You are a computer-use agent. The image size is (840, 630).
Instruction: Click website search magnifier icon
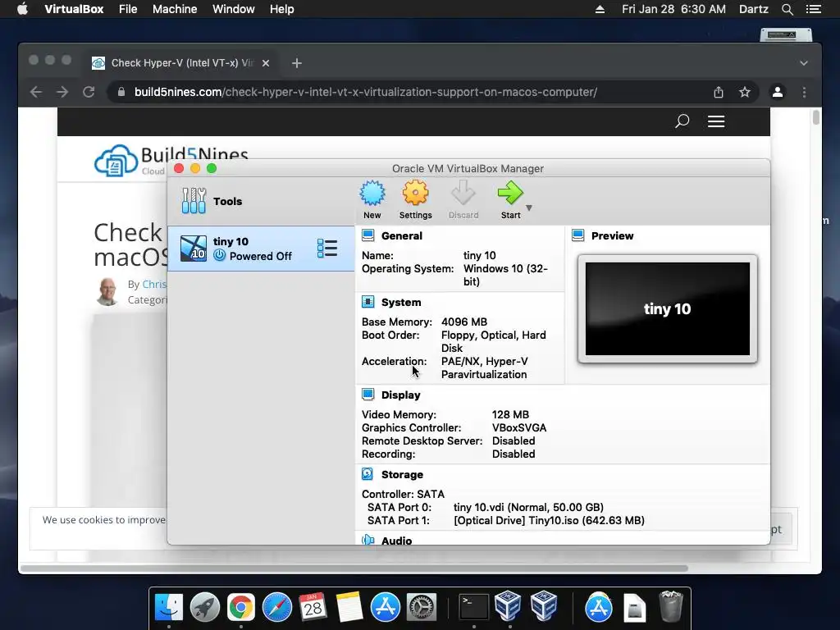tap(682, 121)
